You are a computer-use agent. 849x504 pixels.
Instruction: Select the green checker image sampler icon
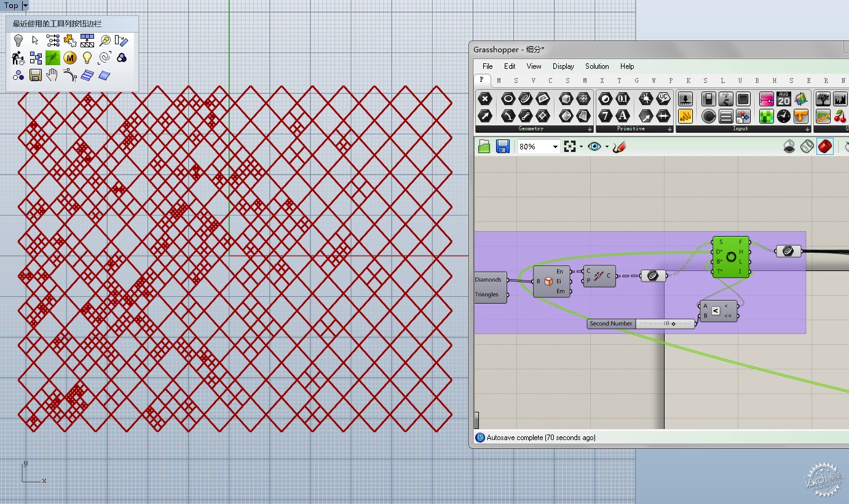click(x=767, y=116)
